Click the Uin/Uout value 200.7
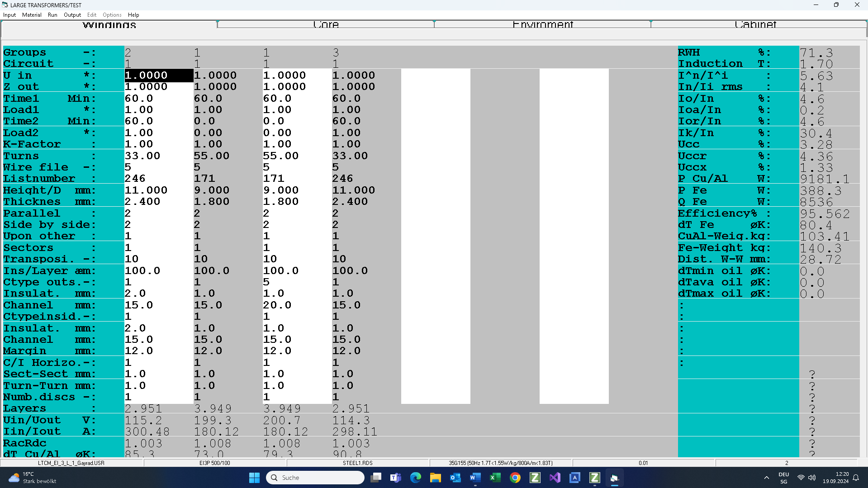Viewport: 868px width, 488px height. coord(282,420)
